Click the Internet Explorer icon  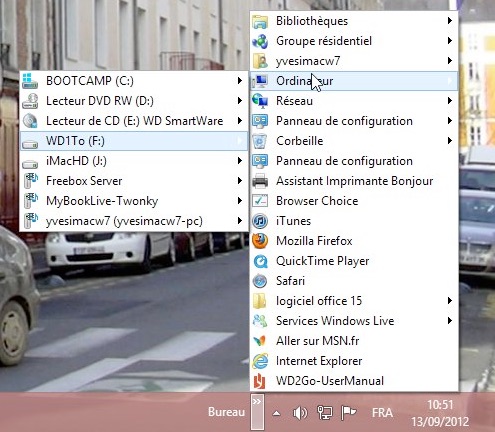[260, 361]
